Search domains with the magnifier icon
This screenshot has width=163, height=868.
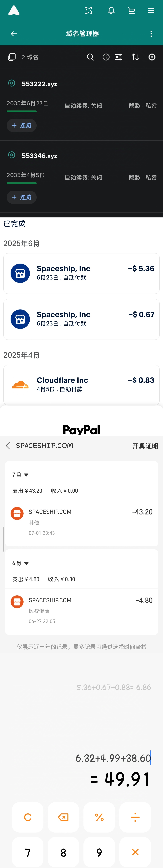click(90, 57)
